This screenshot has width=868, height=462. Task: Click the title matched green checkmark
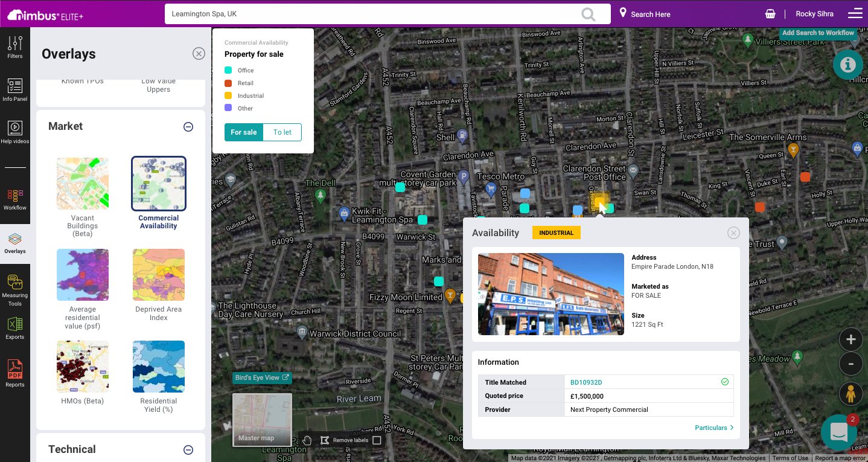[x=725, y=382]
